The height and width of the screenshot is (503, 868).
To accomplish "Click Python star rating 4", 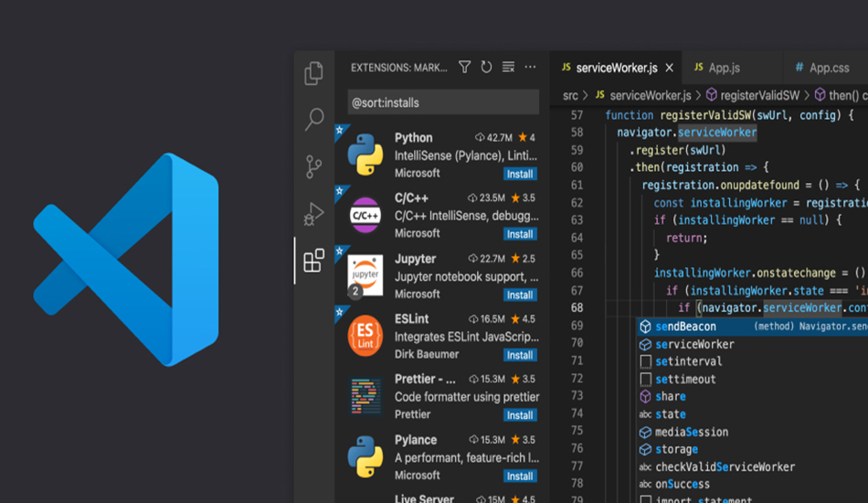I will 526,137.
